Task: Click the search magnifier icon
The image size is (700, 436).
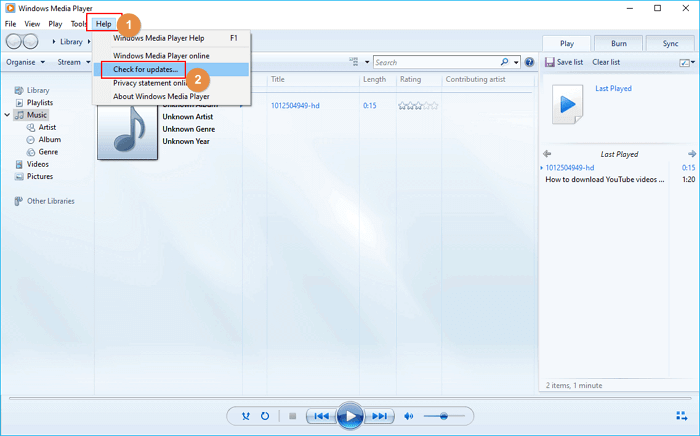Action: pos(504,62)
